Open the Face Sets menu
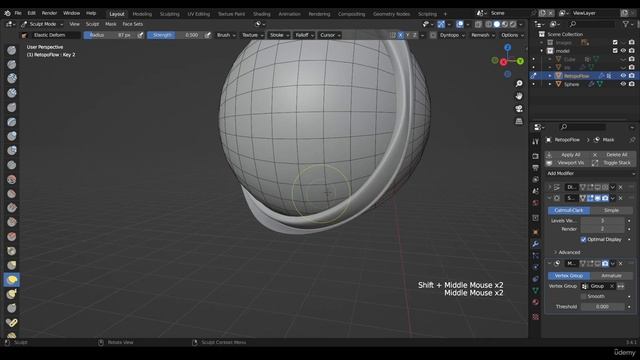640x360 pixels. (x=133, y=24)
